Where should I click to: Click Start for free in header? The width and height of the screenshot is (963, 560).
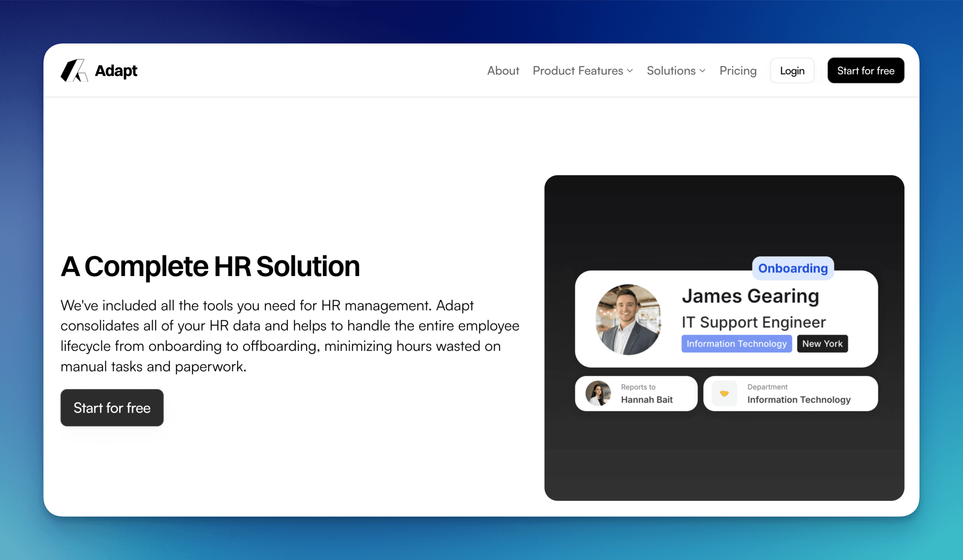(x=865, y=71)
